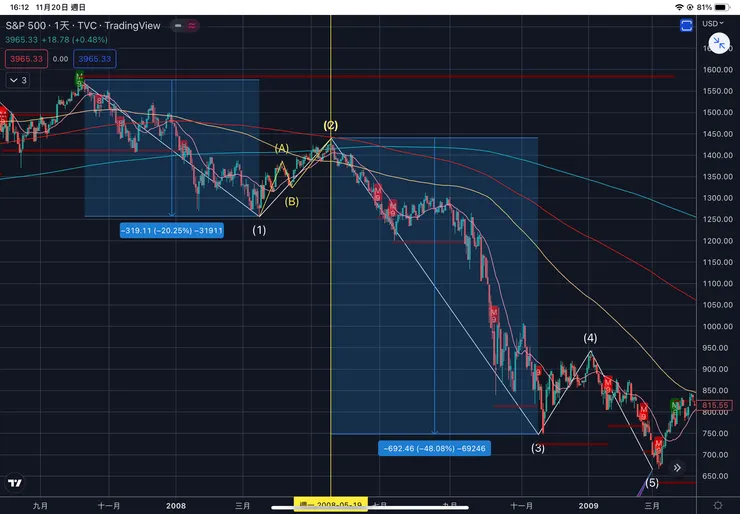
Task: Select the Elliott wave label (1)
Action: click(259, 230)
